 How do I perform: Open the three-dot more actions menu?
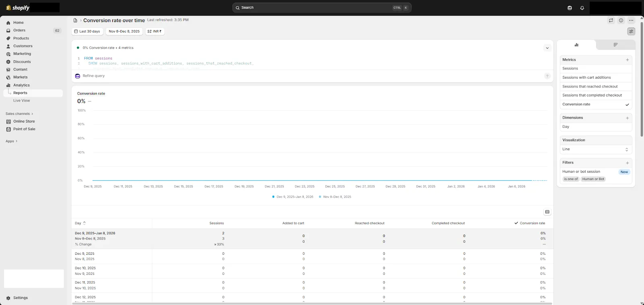631,20
